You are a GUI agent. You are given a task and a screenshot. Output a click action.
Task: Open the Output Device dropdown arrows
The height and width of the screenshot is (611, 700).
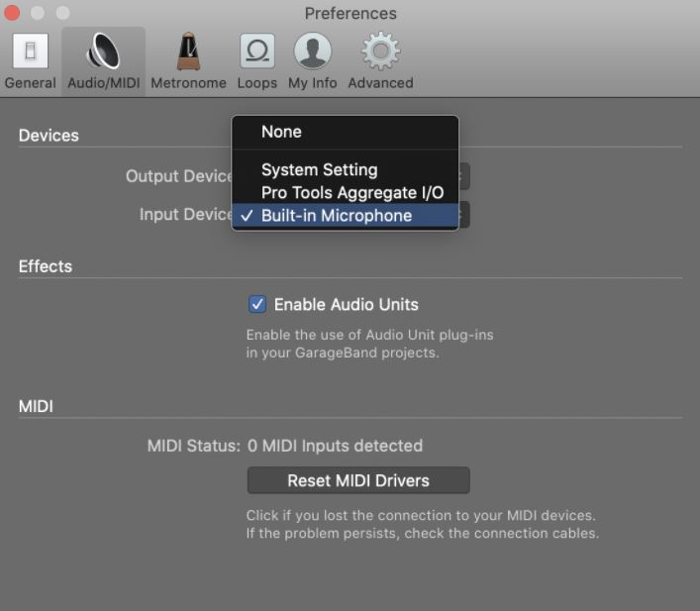tap(464, 176)
